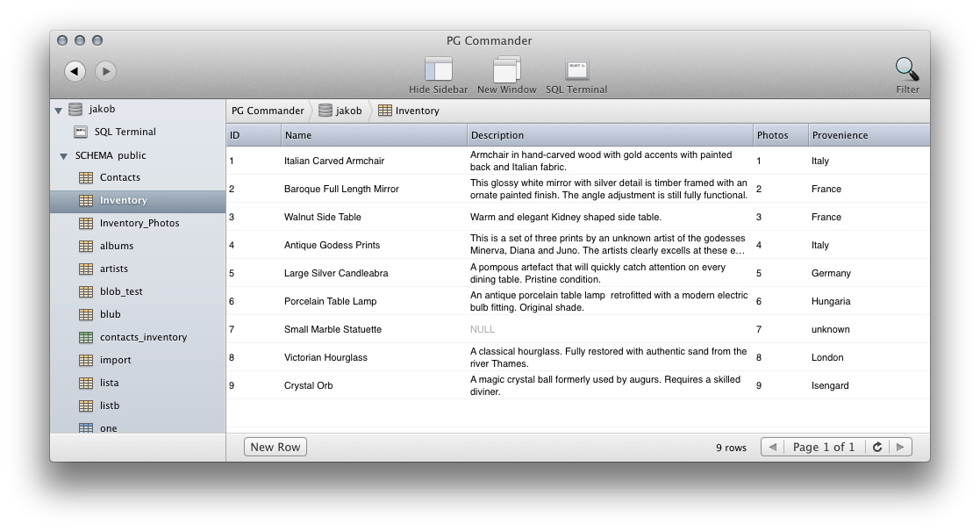Go forward with the right arrow button
This screenshot has width=980, height=531.
click(x=105, y=71)
